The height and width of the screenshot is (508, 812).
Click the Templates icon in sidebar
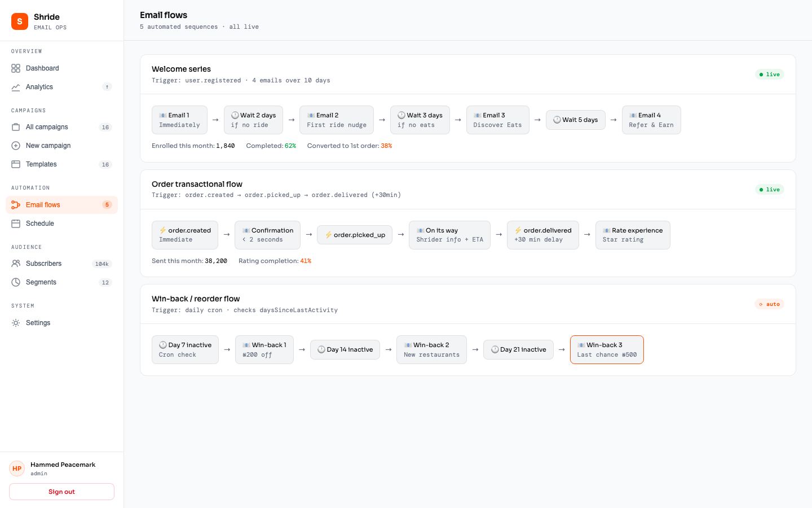point(16,164)
